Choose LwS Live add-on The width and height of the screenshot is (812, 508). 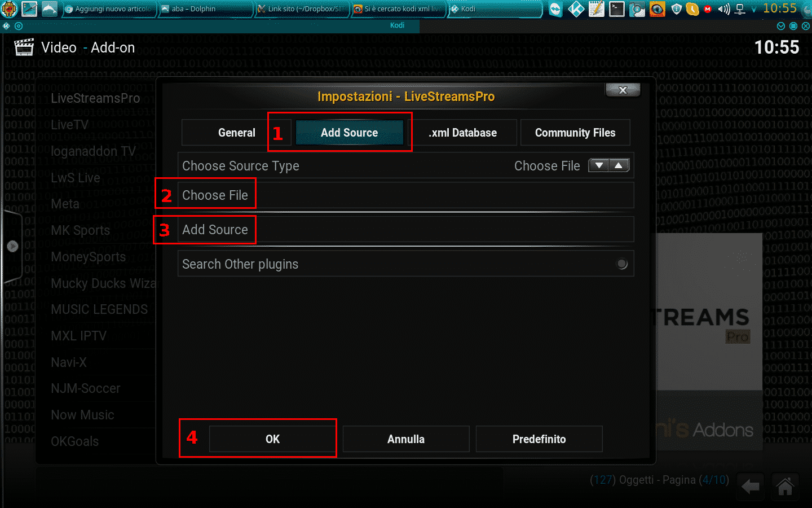point(76,178)
